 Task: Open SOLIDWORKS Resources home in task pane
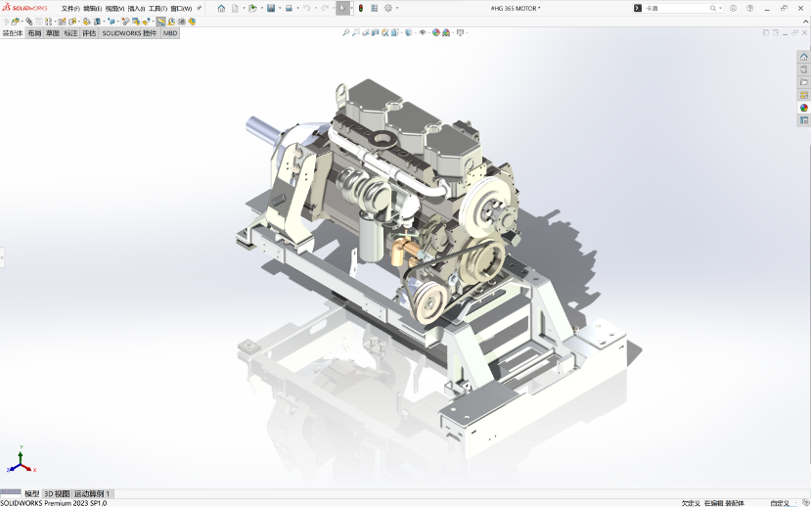pos(804,57)
